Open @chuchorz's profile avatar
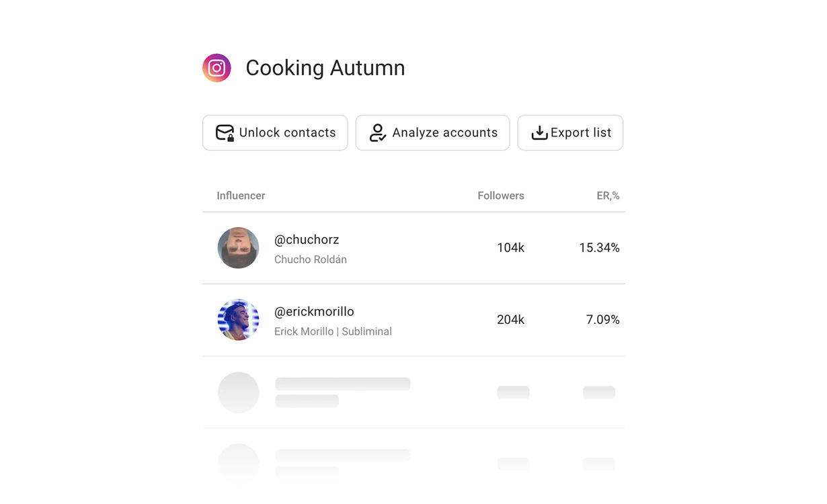 238,248
